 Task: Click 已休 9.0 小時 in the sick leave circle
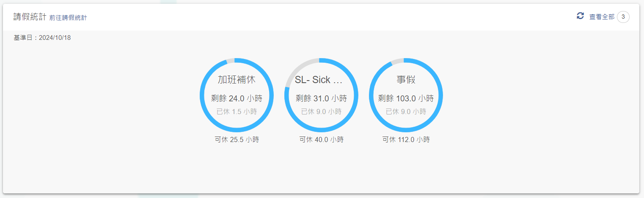[321, 112]
